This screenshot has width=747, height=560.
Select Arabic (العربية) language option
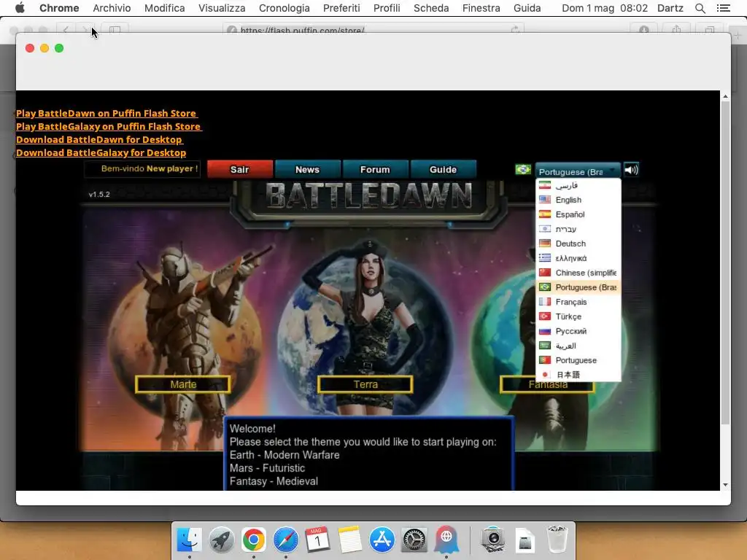[578, 346]
